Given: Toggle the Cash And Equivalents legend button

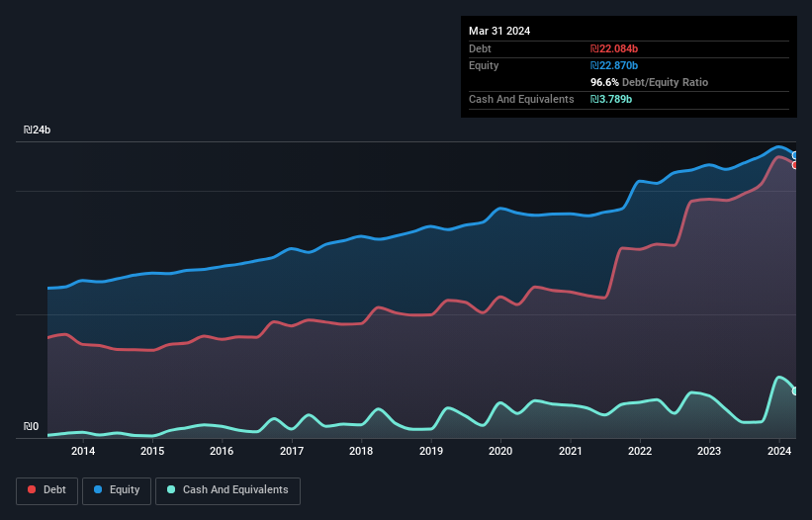Looking at the screenshot, I should click(227, 490).
